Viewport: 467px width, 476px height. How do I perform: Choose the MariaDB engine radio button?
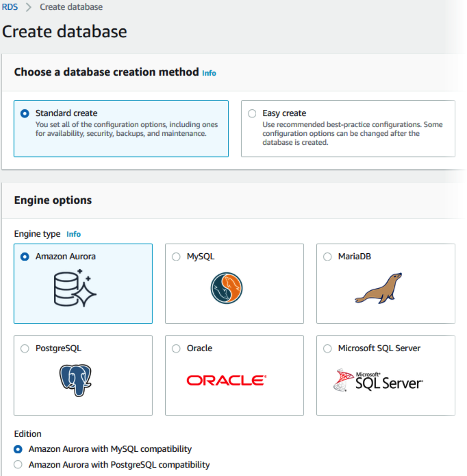tap(327, 257)
